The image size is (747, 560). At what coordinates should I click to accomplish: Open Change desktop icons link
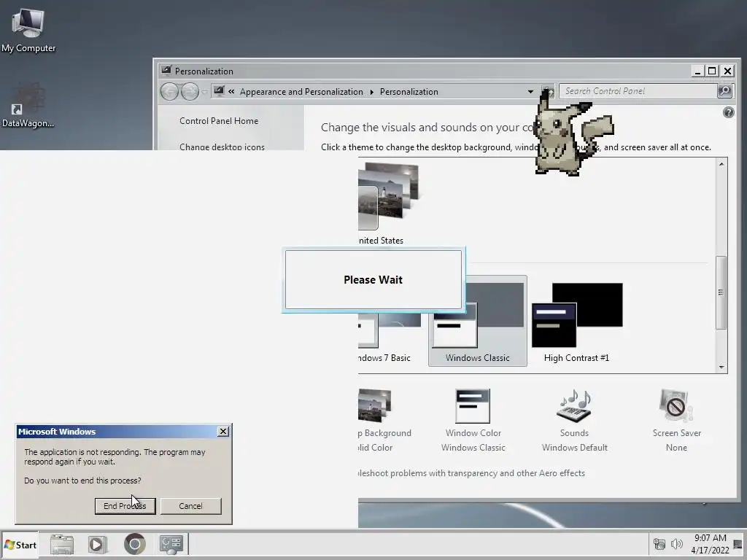pos(222,147)
